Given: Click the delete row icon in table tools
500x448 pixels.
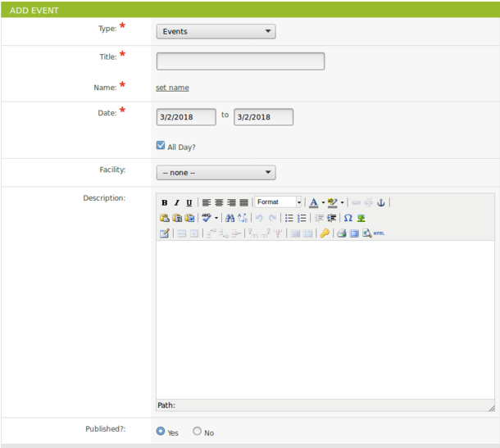Looking at the screenshot, I should (236, 233).
